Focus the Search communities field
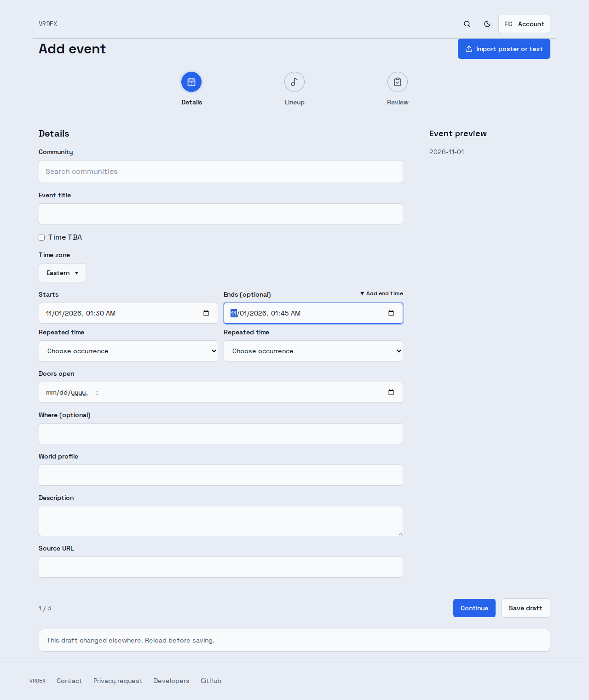Viewport: 589px width, 700px height. coord(221,172)
